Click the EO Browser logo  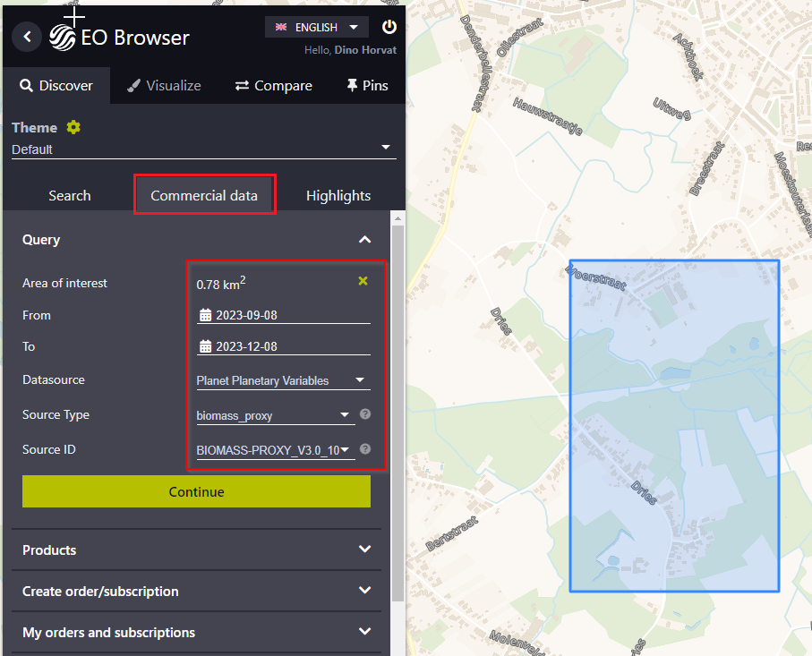tap(120, 38)
